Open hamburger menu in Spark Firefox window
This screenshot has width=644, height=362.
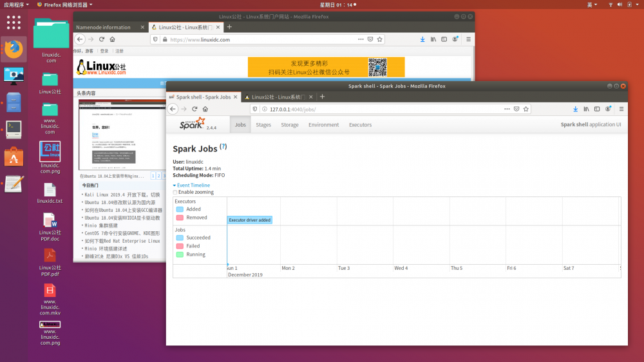(621, 110)
